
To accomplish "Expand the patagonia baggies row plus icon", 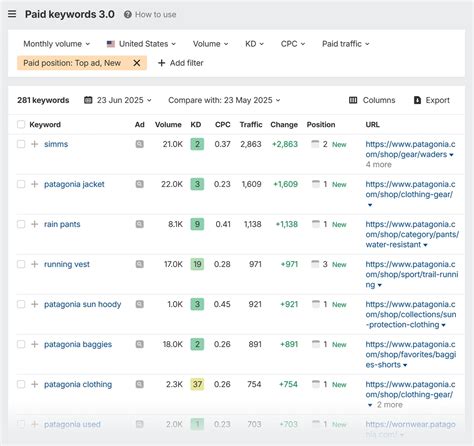I will pyautogui.click(x=34, y=344).
